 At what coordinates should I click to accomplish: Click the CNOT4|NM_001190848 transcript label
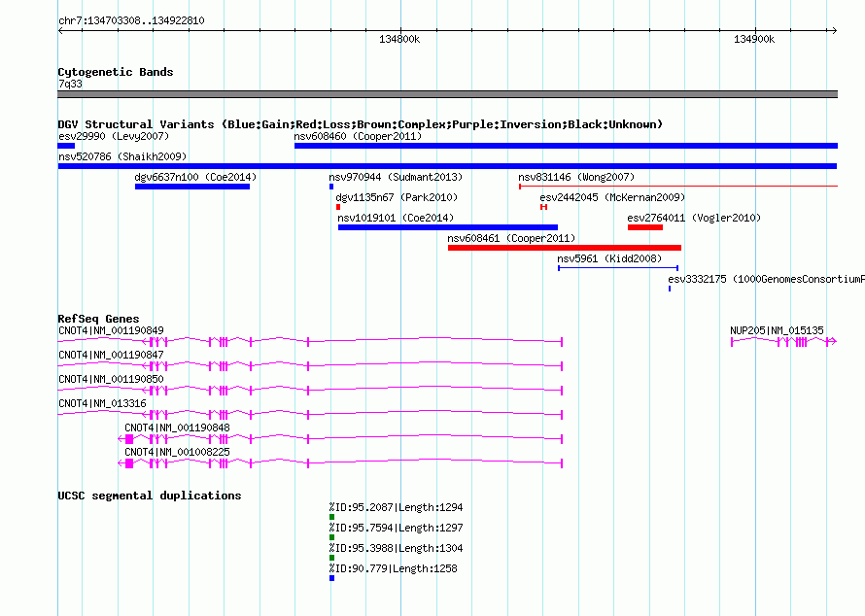[x=177, y=428]
